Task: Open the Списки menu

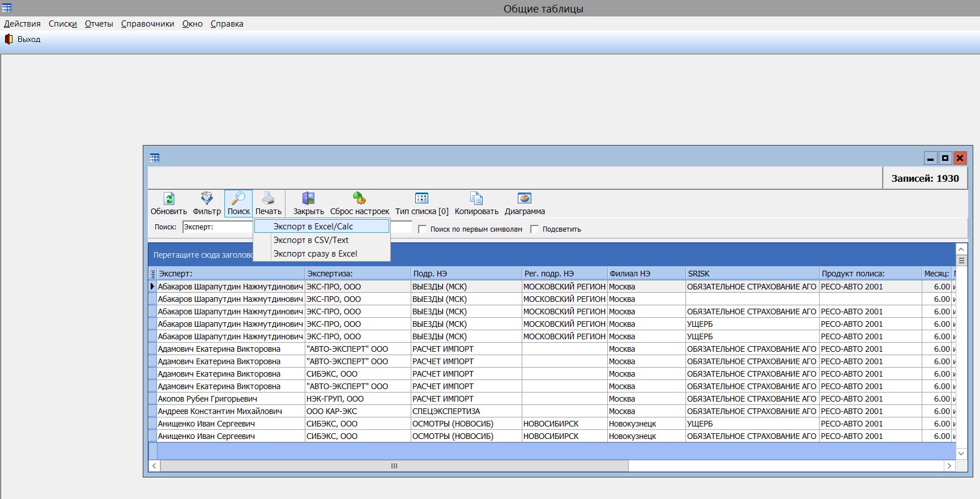Action: (x=63, y=24)
